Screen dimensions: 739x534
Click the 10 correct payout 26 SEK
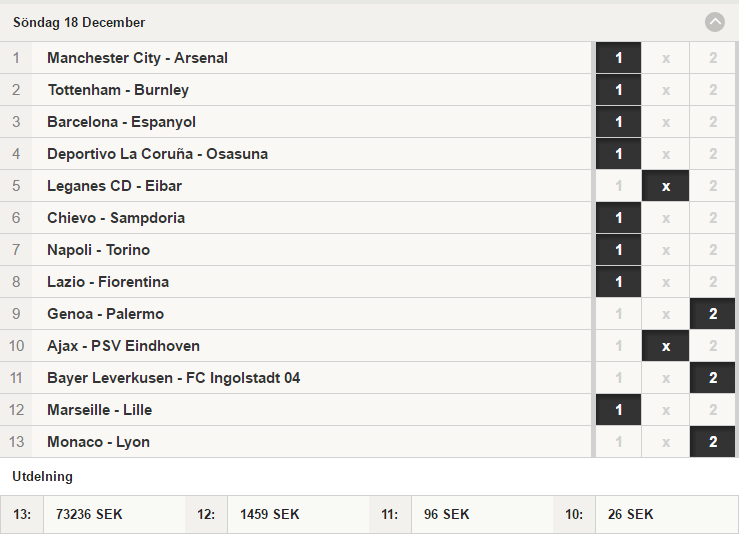pyautogui.click(x=631, y=514)
